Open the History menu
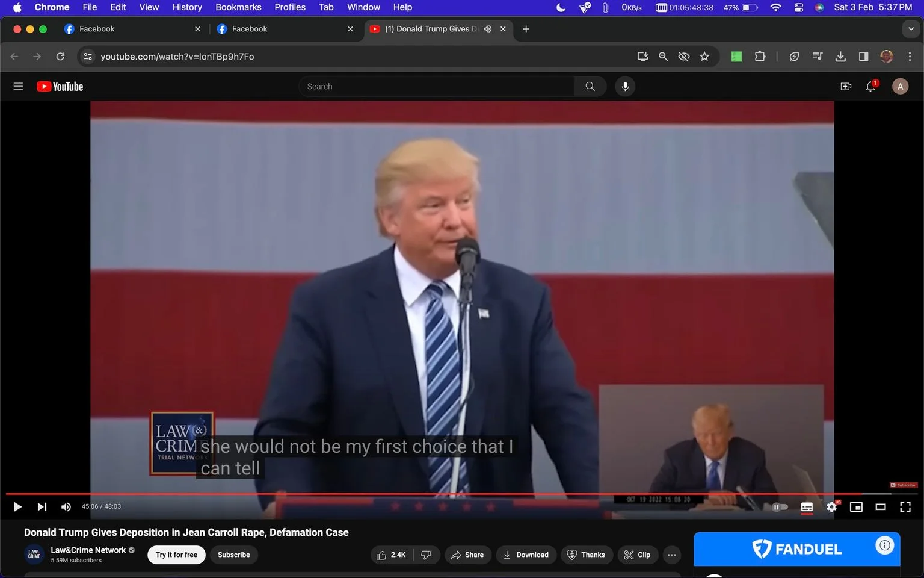The height and width of the screenshot is (578, 924). pos(187,7)
